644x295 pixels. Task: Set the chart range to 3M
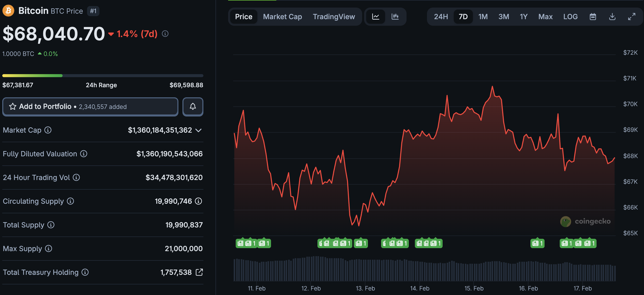coord(504,17)
